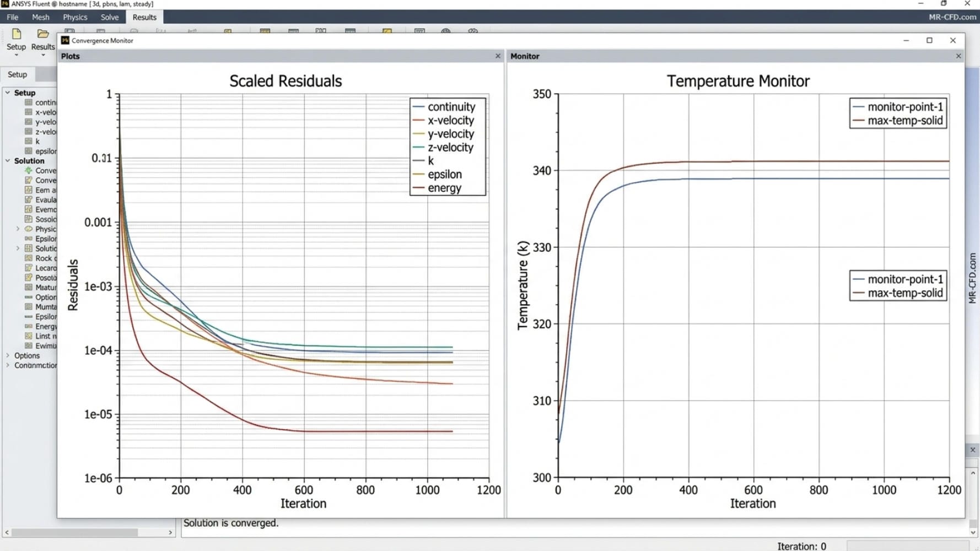The width and height of the screenshot is (980, 551).
Task: Click the energy legend entry in residuals
Action: [444, 188]
